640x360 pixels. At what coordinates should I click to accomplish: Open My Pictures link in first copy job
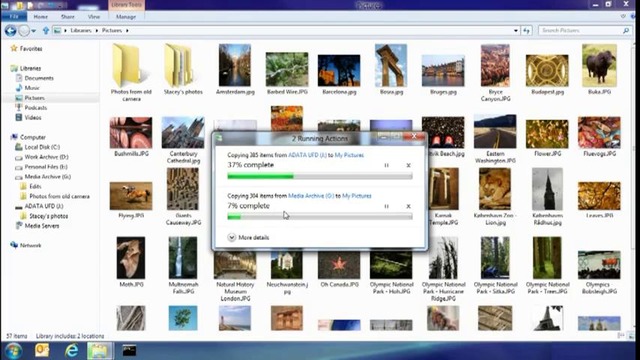pyautogui.click(x=349, y=155)
